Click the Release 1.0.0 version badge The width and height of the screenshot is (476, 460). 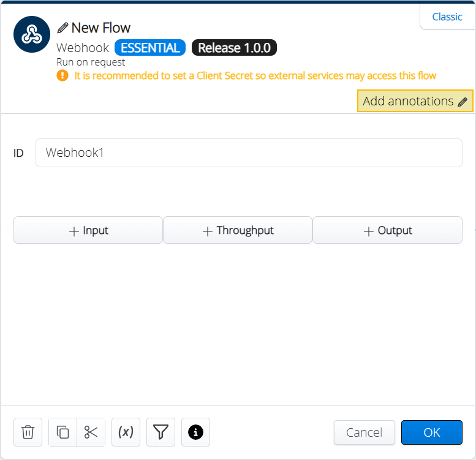pyautogui.click(x=234, y=48)
